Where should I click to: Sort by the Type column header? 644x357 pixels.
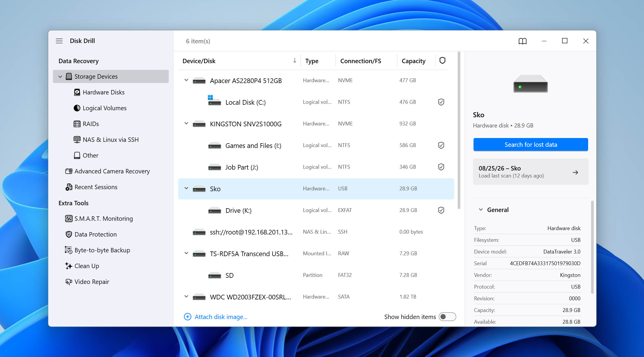coord(312,61)
